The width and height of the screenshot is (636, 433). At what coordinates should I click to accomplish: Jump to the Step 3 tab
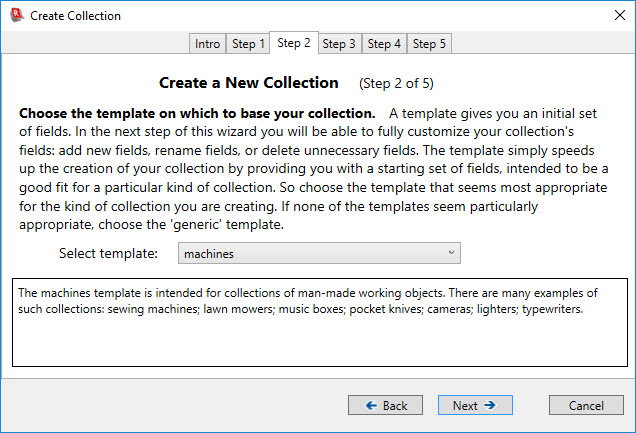[x=339, y=44]
